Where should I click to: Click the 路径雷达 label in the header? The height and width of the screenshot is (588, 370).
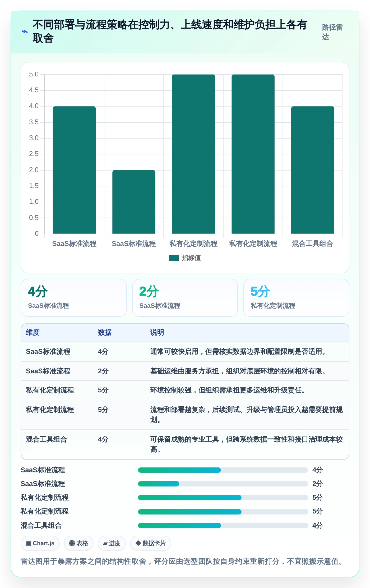coord(332,32)
